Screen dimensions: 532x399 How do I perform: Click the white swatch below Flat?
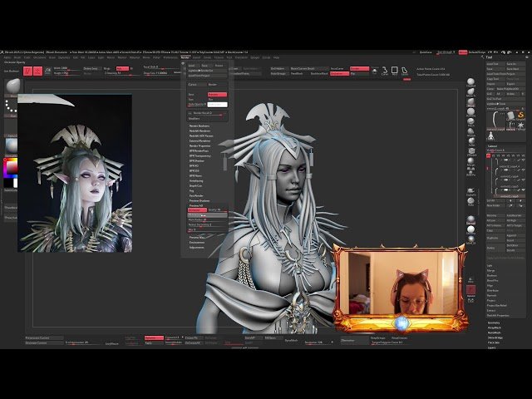[x=217, y=105]
